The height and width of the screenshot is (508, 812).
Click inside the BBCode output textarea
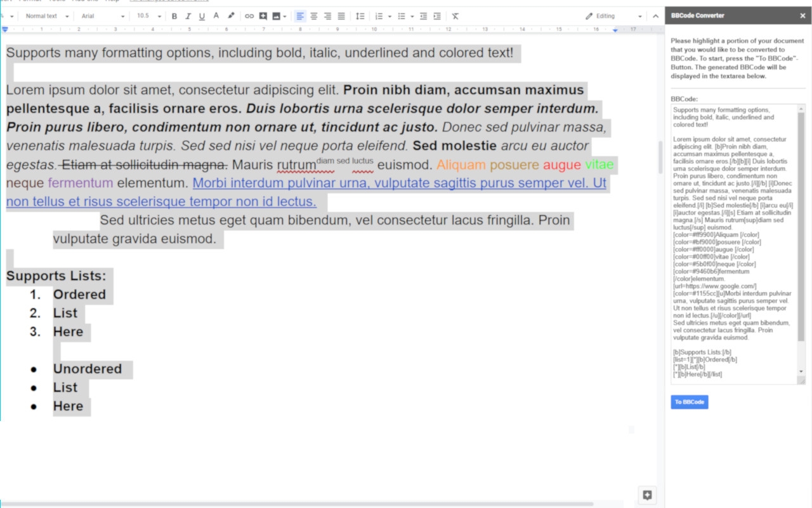pos(735,244)
